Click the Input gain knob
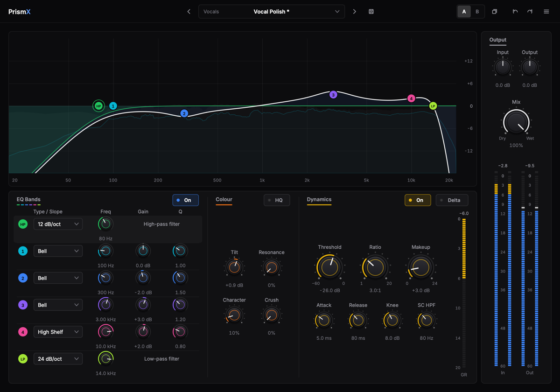 503,68
